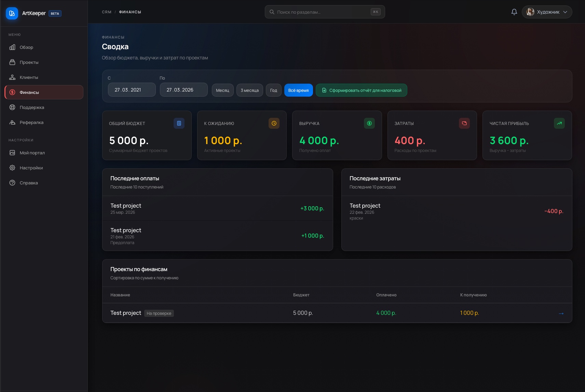Viewport: 585px width, 392px height.
Task: Open Поддержка using the help icon
Action: [12, 107]
